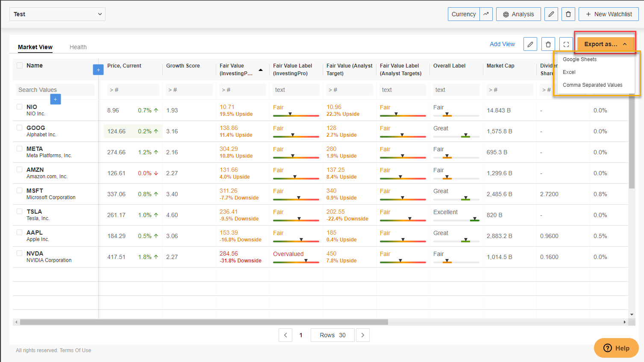Click TSLA Overall Label rating gauge

tap(456, 220)
